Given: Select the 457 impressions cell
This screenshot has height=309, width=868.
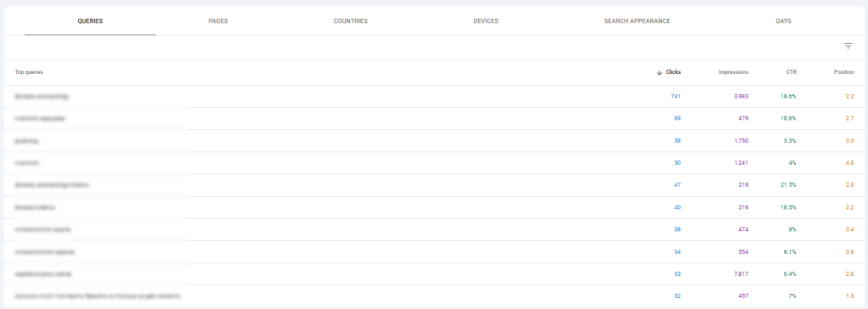Looking at the screenshot, I should pos(743,296).
